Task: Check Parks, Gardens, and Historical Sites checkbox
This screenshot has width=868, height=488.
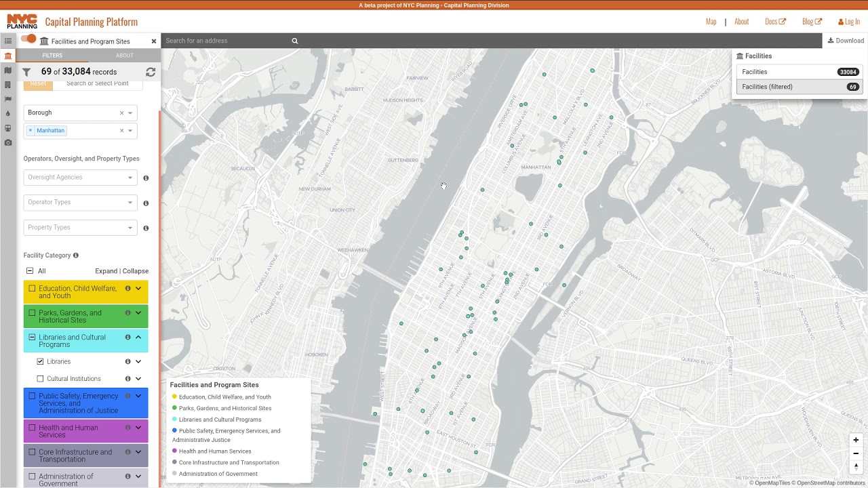Action: click(32, 313)
